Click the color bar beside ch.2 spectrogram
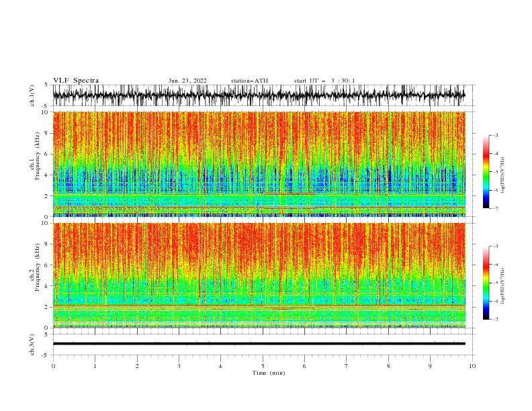This screenshot has width=532, height=411. coord(486,283)
